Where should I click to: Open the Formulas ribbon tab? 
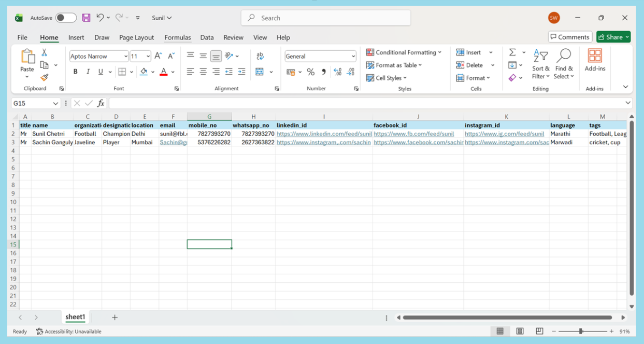pos(177,37)
